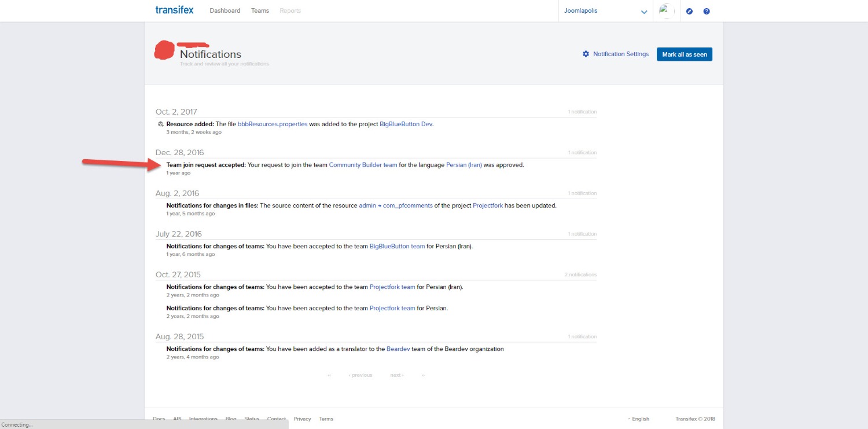Click the Aug. 2, 2016 date heading
Viewport: 868px width, 429px height.
[x=177, y=193]
